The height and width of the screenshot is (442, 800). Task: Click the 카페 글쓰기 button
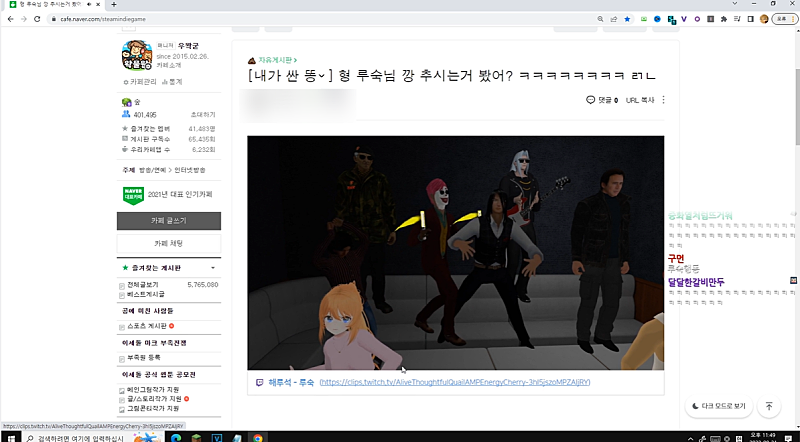169,221
